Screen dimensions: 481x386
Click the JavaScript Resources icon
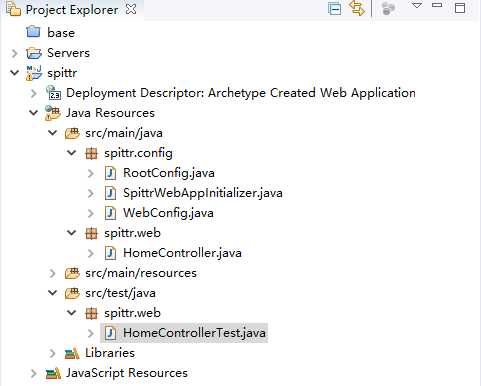[53, 373]
